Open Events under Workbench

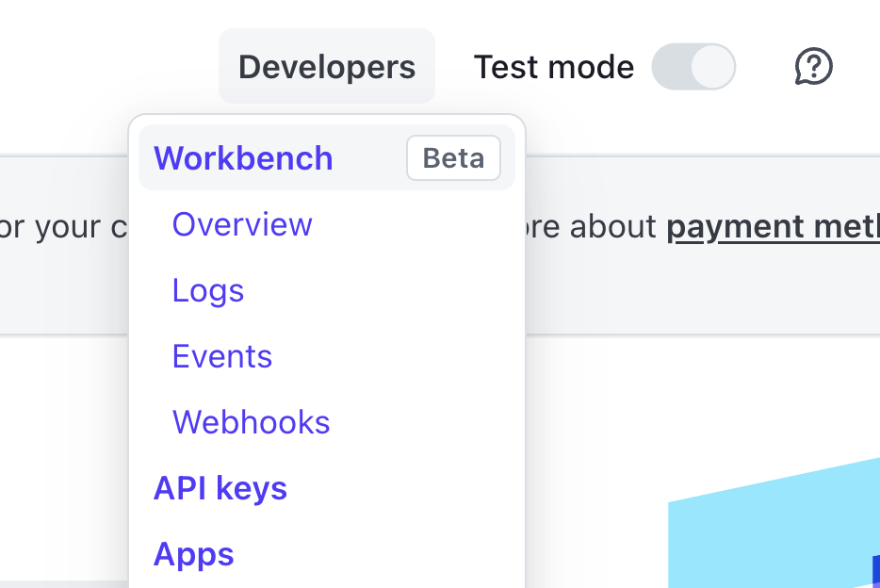[x=222, y=356]
